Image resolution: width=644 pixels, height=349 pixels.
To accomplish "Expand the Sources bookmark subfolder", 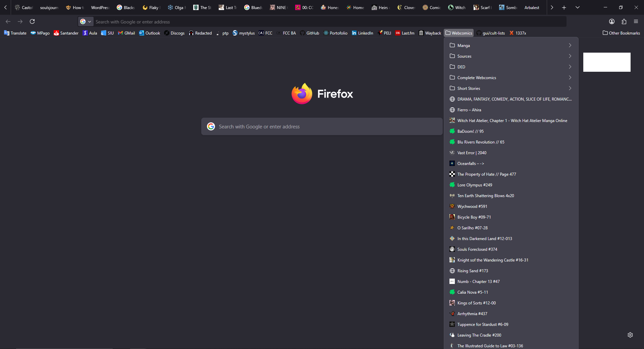I will (511, 56).
